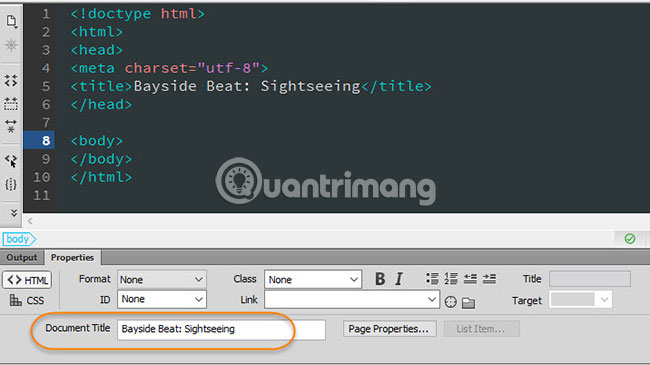Click the horizontal scrollbar left arrow
Image resolution: width=650 pixels, height=365 pixels.
point(30,221)
